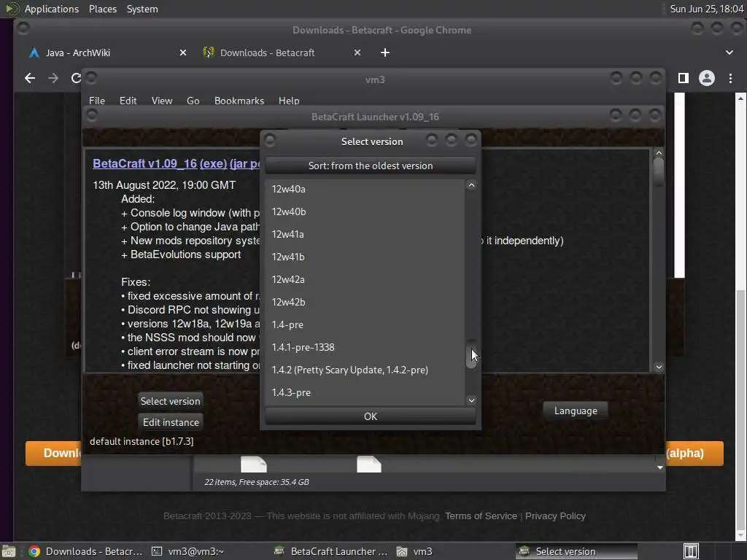Open Chrome three-dot menu
Viewport: 747px width, 560px height.
coord(730,78)
